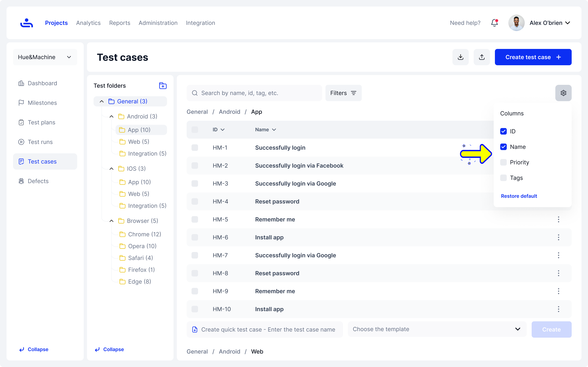Open the notifications bell
This screenshot has width=588, height=367.
point(494,23)
